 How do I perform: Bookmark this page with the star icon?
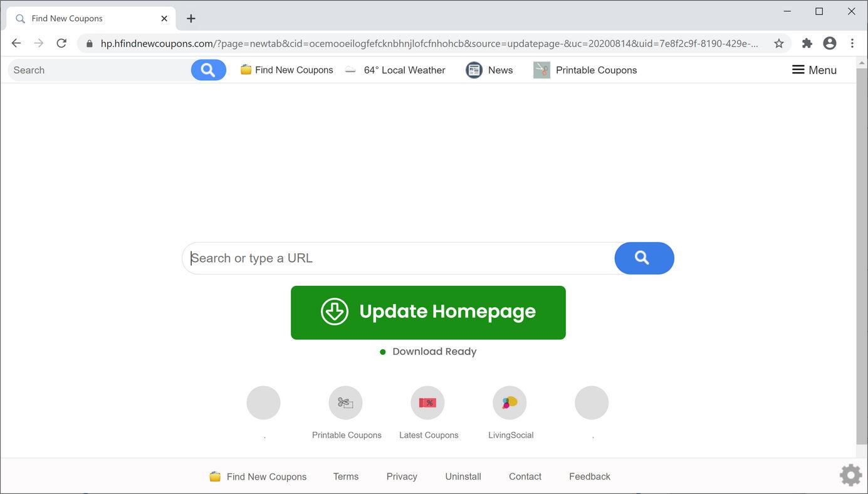[x=779, y=43]
